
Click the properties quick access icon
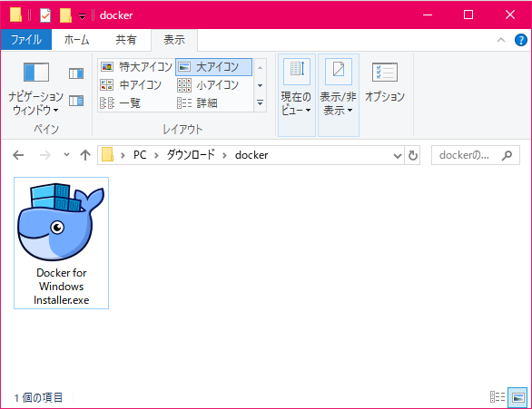point(45,15)
